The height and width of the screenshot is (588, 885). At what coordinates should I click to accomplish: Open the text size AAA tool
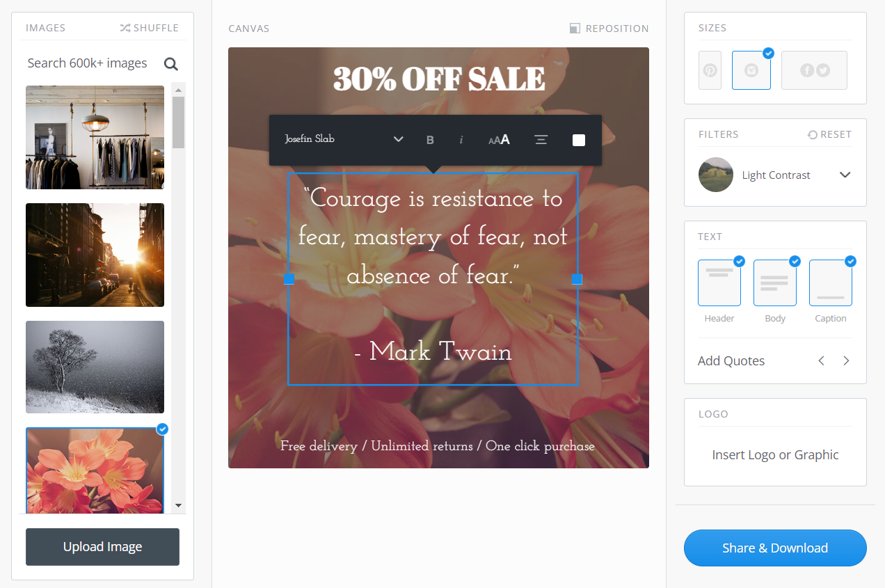(x=499, y=140)
